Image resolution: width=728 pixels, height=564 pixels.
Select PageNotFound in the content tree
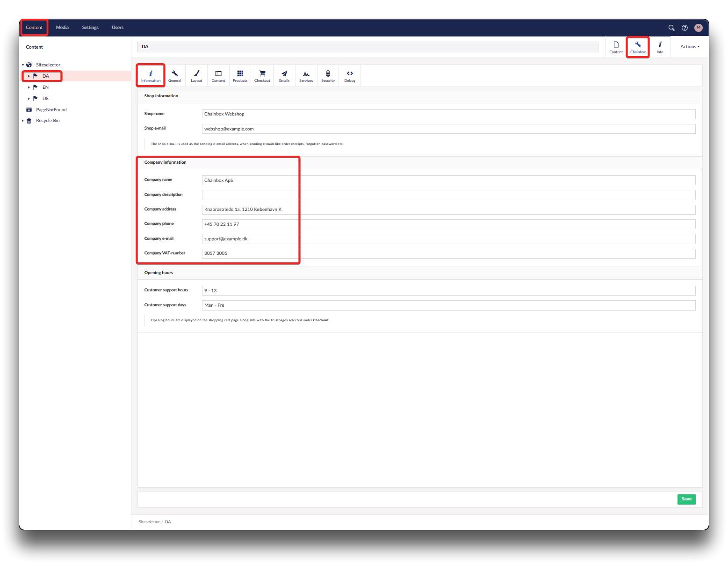tap(51, 110)
